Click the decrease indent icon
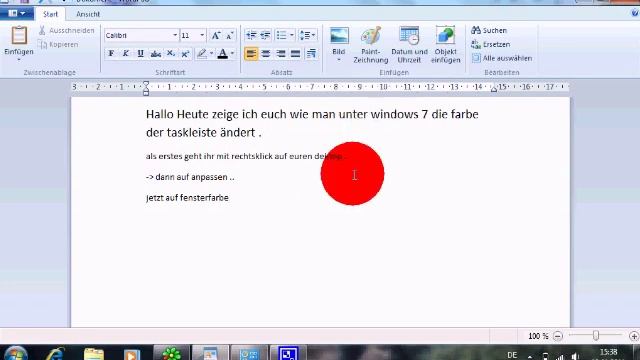 click(251, 35)
